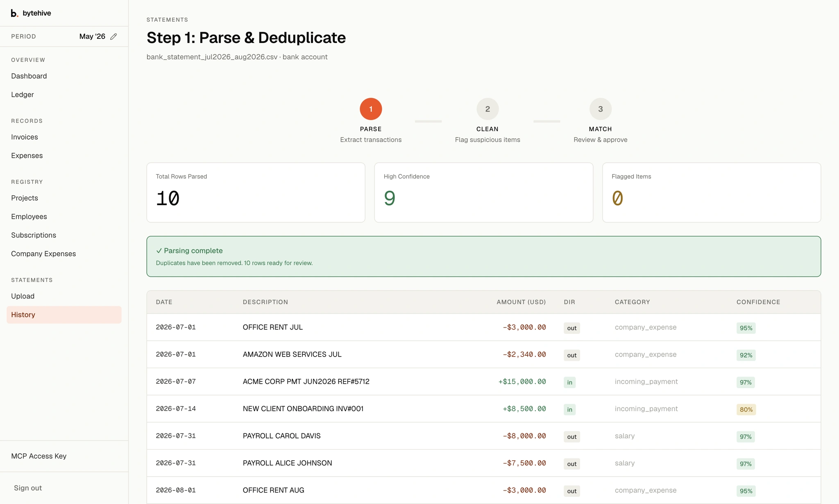Select ACME CORP PMT JUN2026 REF#5712 row
Viewport: 839px width, 504px height.
click(484, 382)
